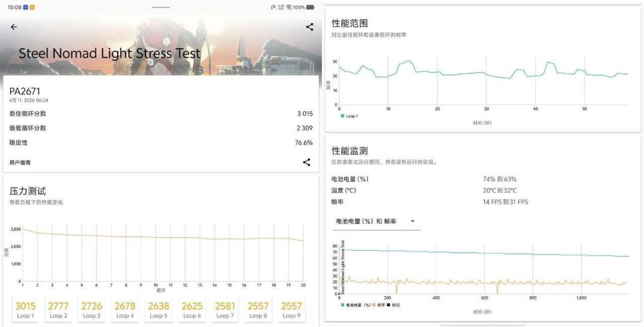Click the best loop score value 3 015
The width and height of the screenshot is (644, 327).
pyautogui.click(x=305, y=114)
